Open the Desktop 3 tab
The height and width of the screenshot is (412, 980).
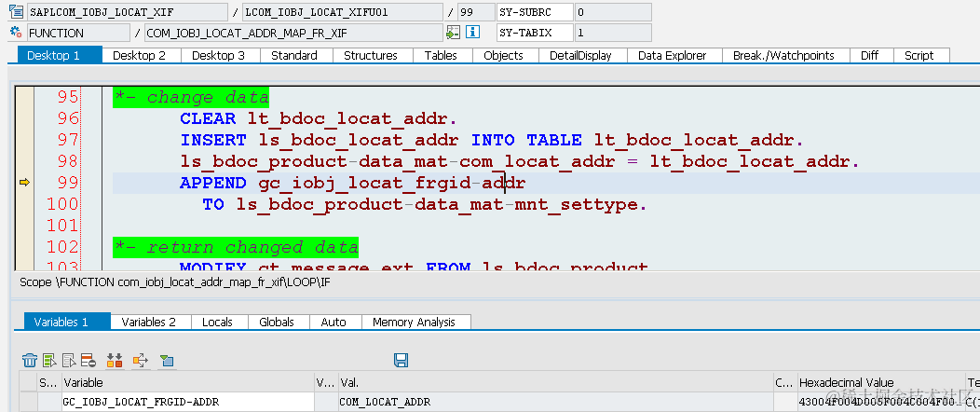(219, 56)
